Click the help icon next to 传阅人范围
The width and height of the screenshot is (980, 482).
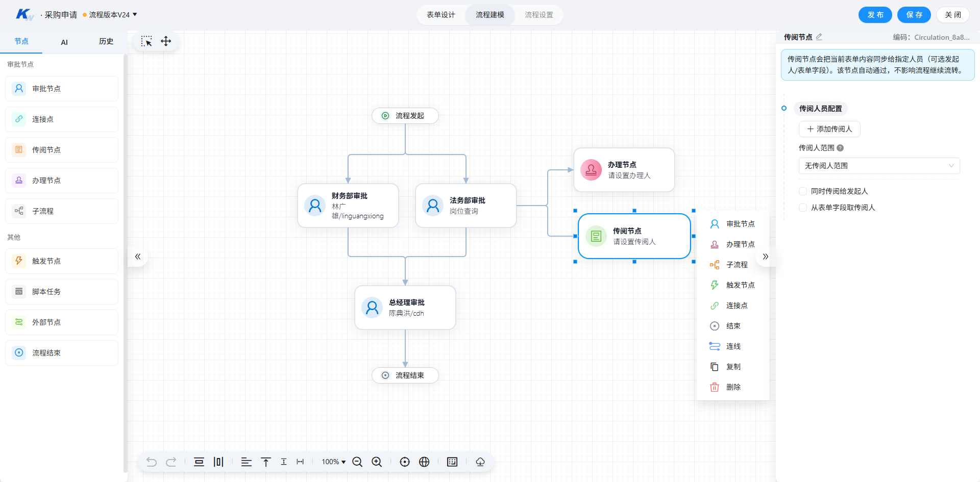click(840, 148)
